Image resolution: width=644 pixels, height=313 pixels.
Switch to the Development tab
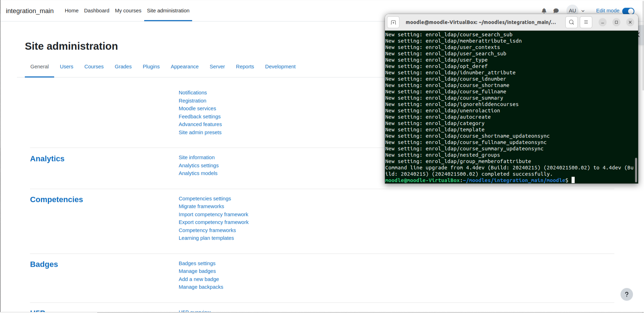[x=280, y=67]
